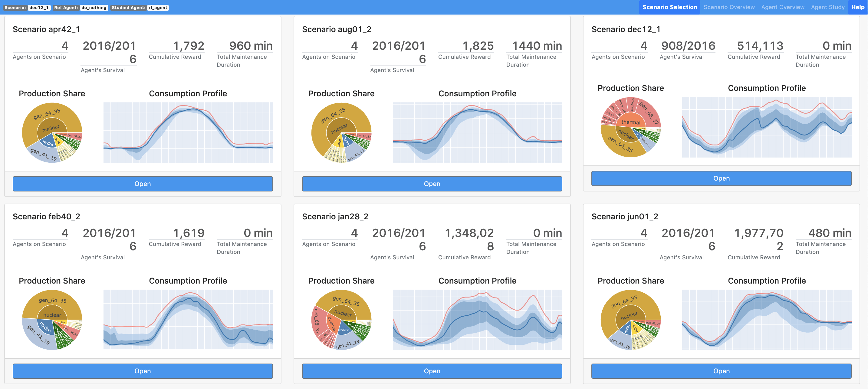The image size is (868, 389).
Task: Click the do_nothing reference agent badge
Action: [x=94, y=7]
